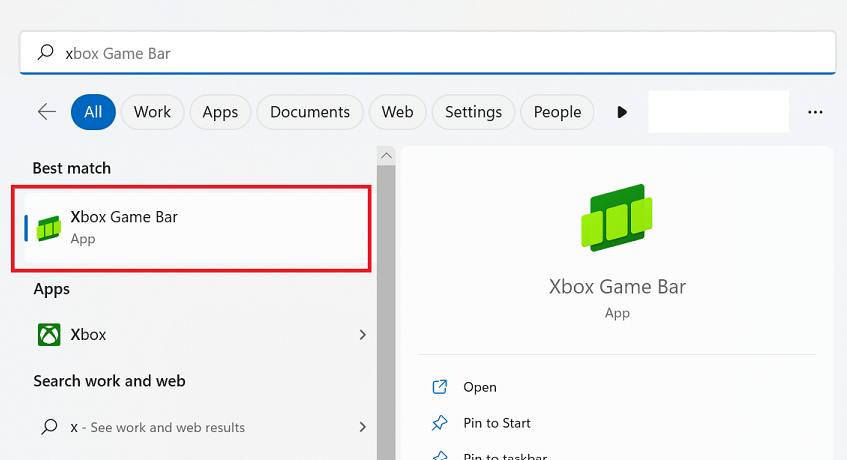Click the x - See work and web results row
Screen dimensions: 847x460
(201, 427)
